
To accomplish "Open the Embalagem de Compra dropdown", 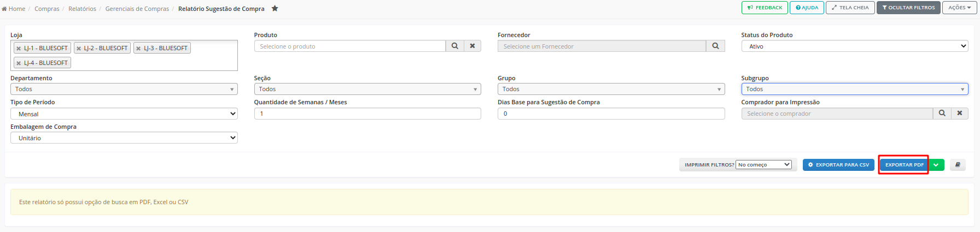I will [124, 138].
